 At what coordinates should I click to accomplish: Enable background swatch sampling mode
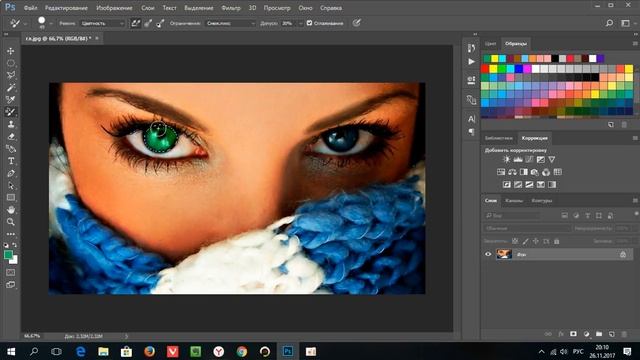click(160, 23)
